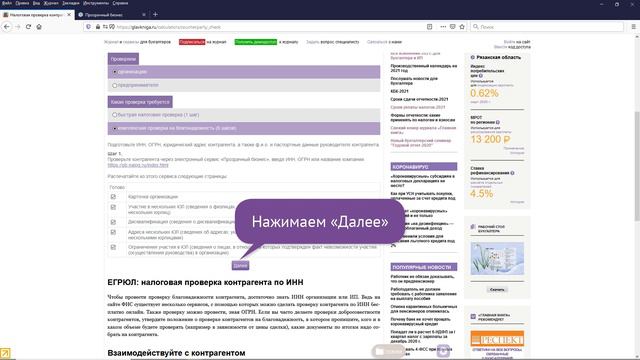Click info icon next to Индекс потребительских цен
The width and height of the screenshot is (640, 360).
tap(480, 76)
